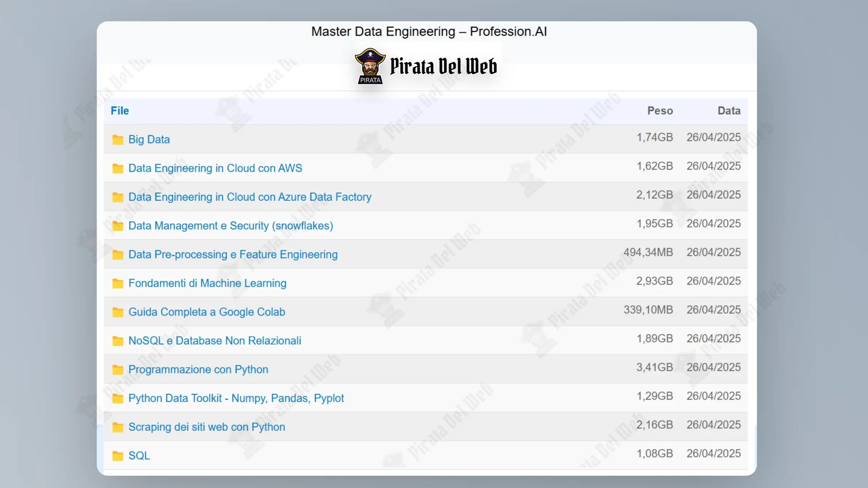868x488 pixels.
Task: Click the folder icon next to SQL
Action: [118, 456]
